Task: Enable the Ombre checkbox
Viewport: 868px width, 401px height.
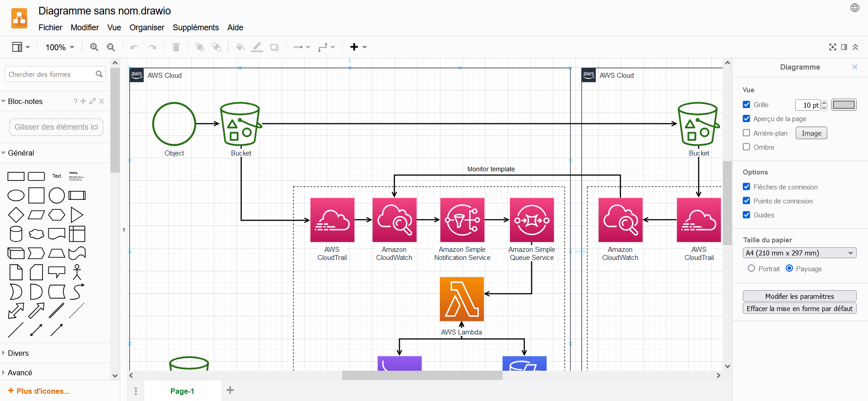Action: pos(746,147)
